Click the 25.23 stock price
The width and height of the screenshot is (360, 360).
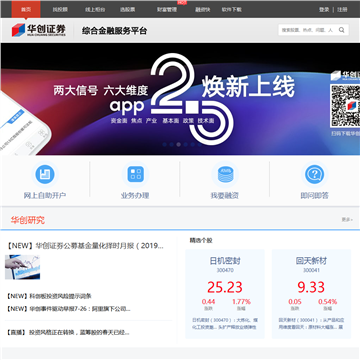(x=225, y=287)
